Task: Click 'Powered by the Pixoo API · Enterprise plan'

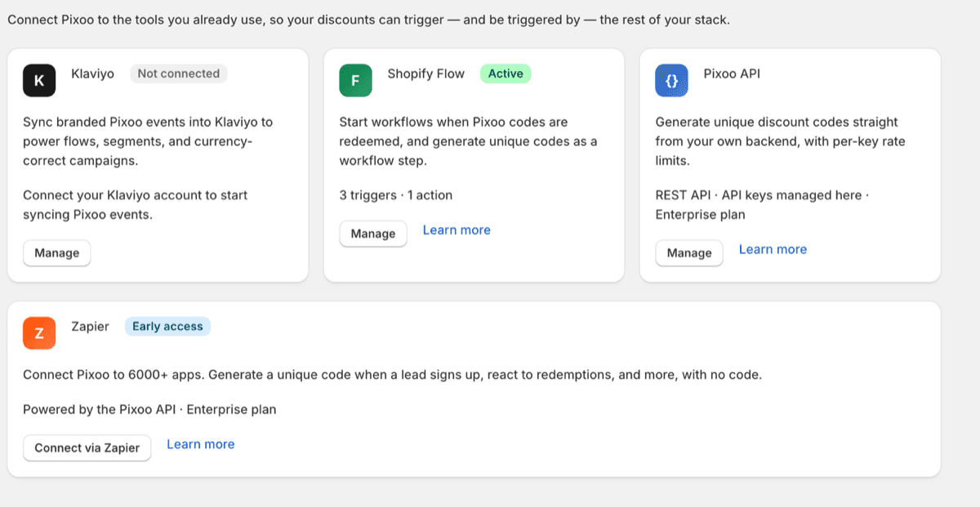Action: coord(149,410)
